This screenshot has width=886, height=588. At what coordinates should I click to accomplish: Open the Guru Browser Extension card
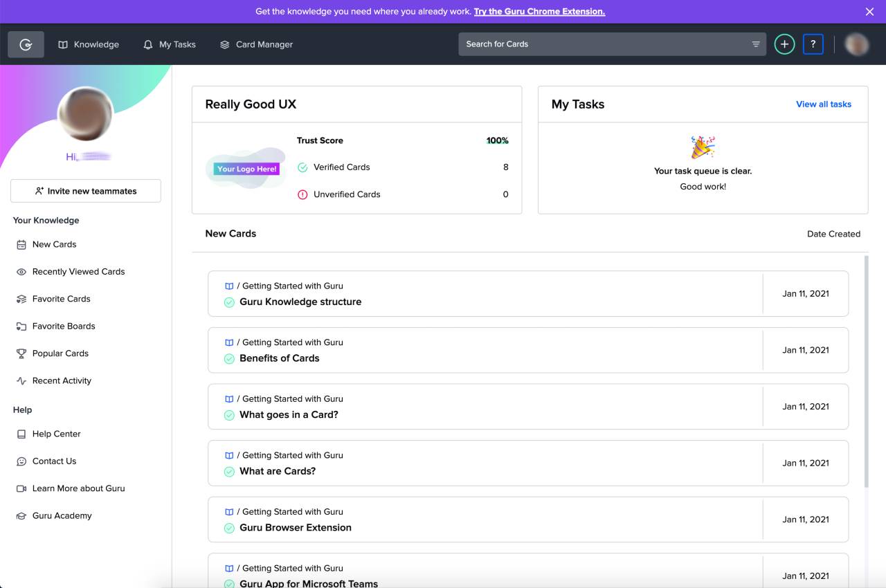coord(528,520)
